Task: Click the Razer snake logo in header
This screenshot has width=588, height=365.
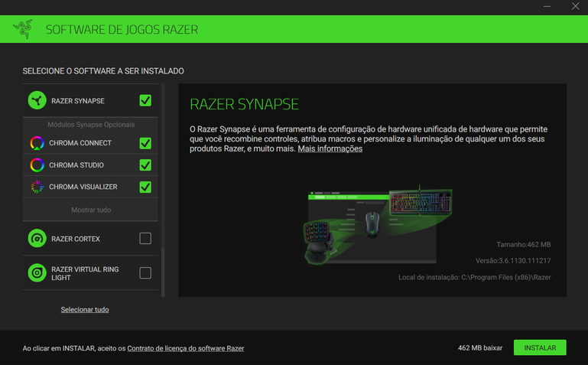Action: click(x=23, y=29)
